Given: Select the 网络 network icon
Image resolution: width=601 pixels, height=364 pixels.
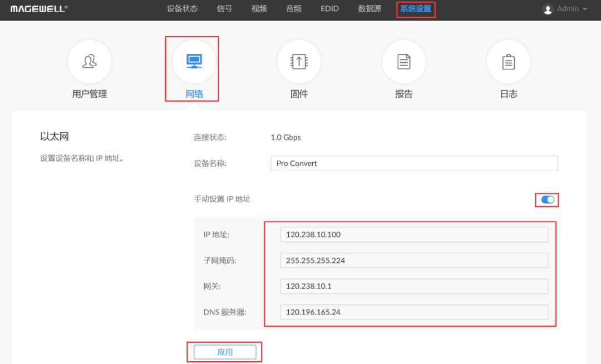Looking at the screenshot, I should pos(194,62).
